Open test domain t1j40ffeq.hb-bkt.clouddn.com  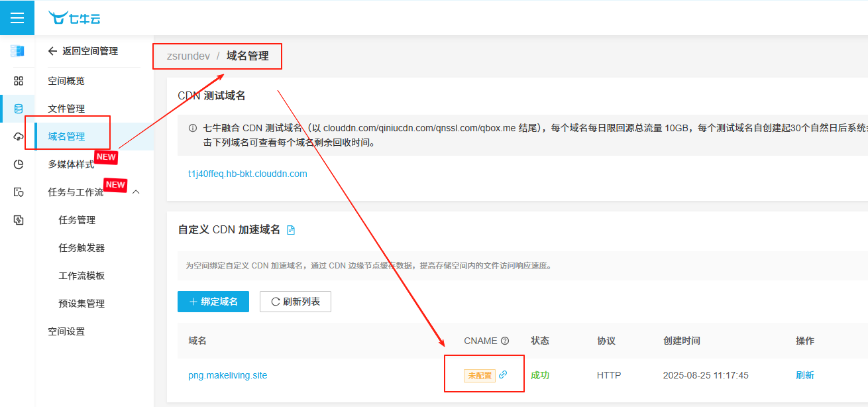click(x=247, y=174)
